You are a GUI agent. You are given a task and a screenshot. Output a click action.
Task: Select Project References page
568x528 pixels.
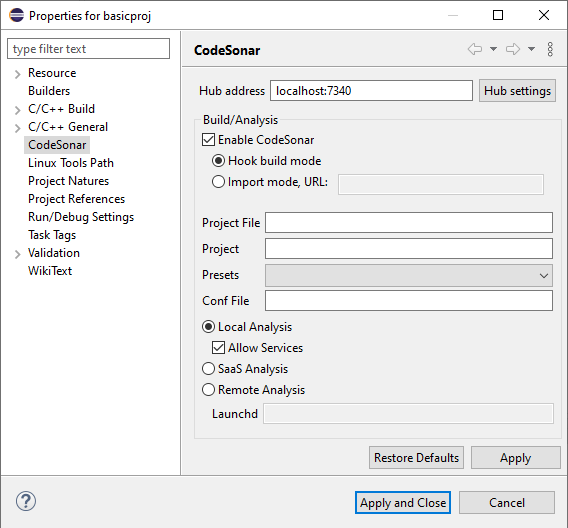tap(76, 199)
